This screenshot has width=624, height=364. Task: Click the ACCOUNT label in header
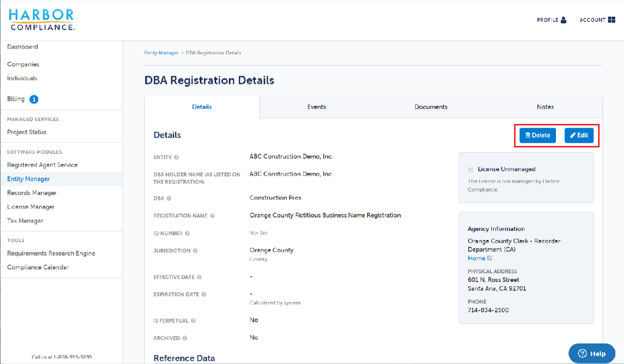(x=592, y=20)
